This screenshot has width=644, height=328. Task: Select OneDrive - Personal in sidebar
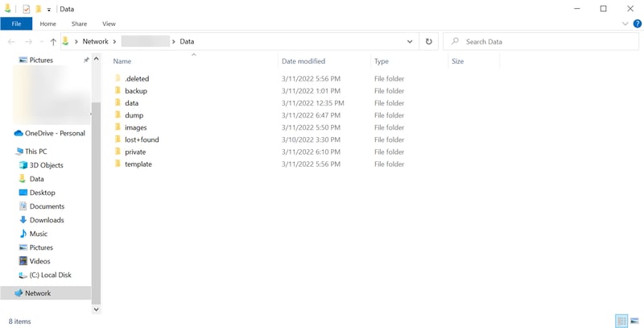(55, 134)
